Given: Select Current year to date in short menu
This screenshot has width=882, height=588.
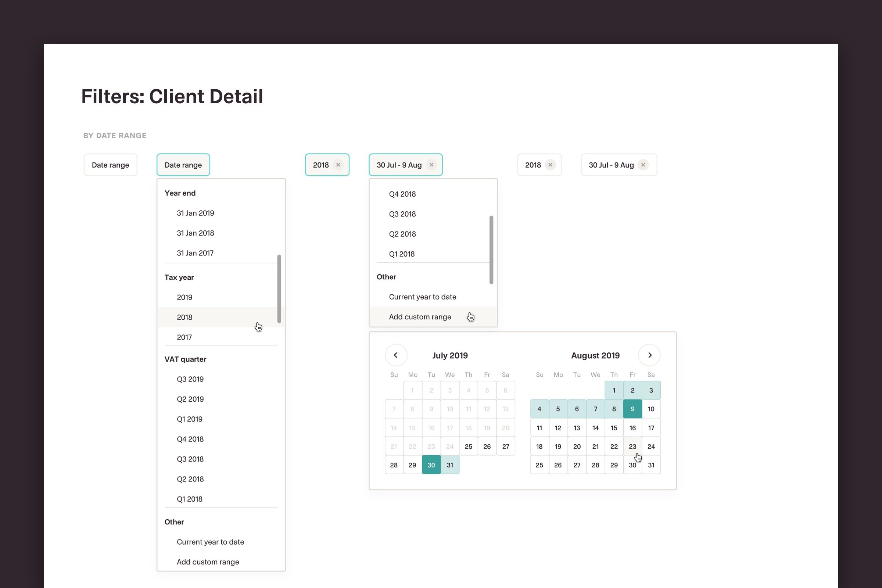Looking at the screenshot, I should pos(422,297).
